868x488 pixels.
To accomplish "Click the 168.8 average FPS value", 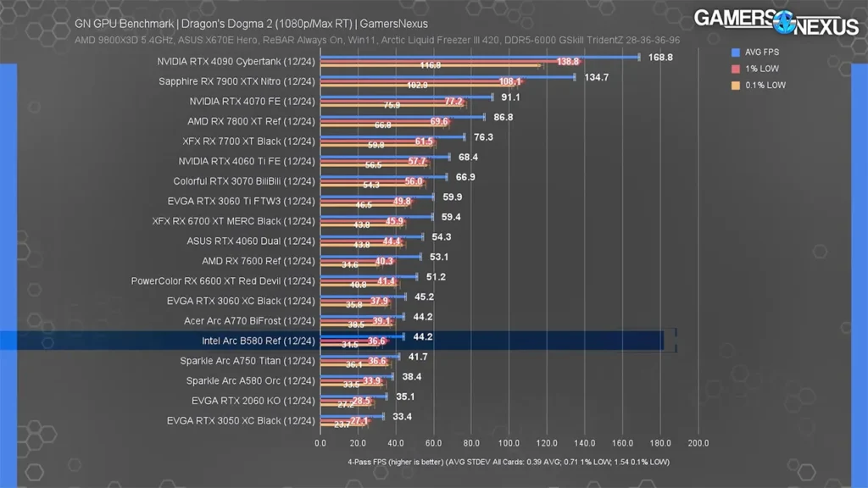I will 660,58.
